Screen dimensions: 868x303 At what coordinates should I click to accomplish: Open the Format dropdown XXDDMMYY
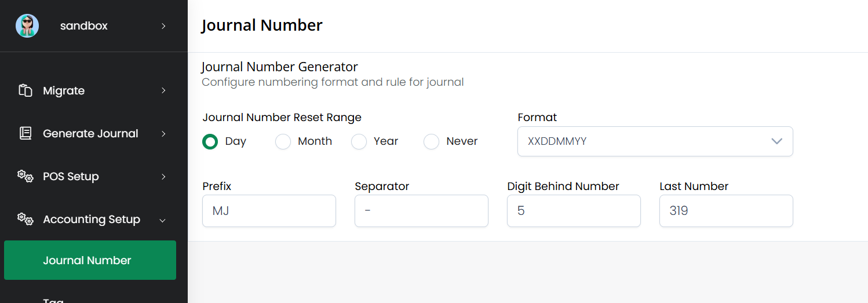[x=655, y=141]
